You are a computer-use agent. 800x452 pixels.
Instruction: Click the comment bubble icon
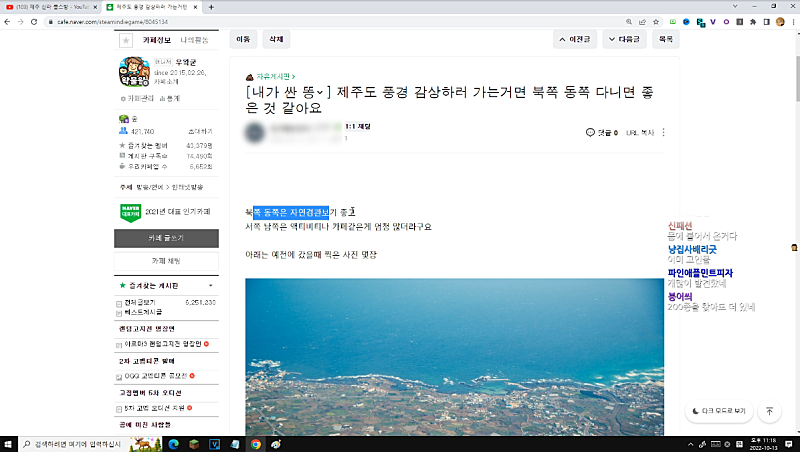[590, 132]
